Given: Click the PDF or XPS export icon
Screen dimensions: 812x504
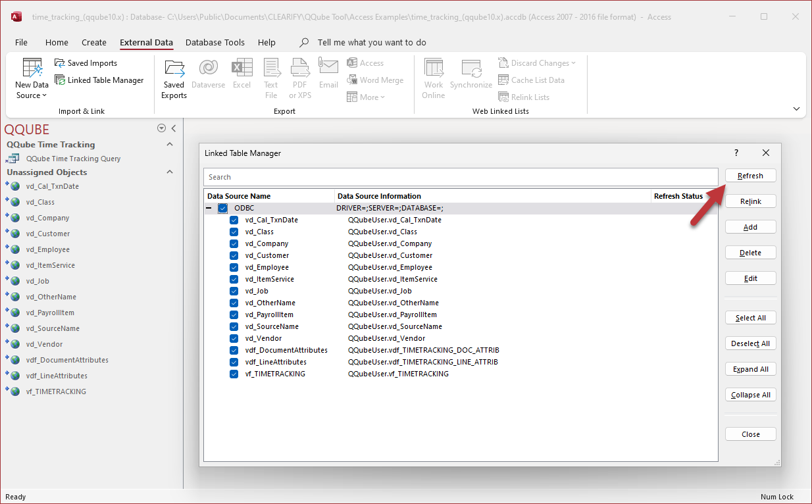Looking at the screenshot, I should click(300, 67).
